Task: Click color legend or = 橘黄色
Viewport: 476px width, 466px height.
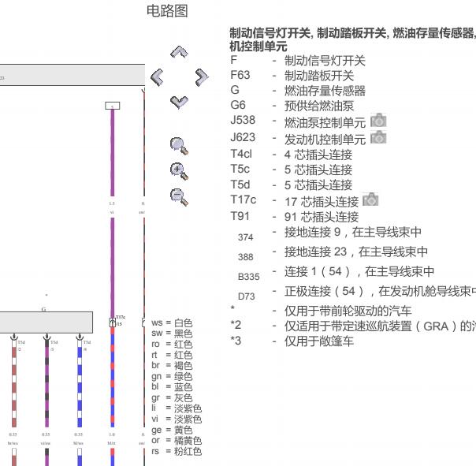Action: (177, 441)
